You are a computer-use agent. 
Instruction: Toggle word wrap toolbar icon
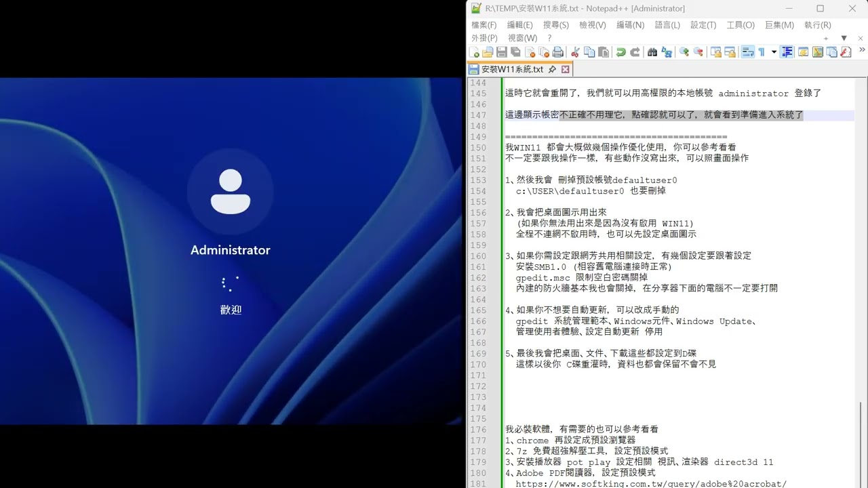point(748,52)
